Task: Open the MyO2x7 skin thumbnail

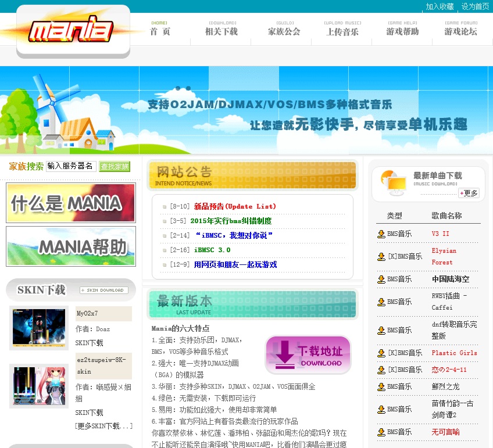Action: click(x=39, y=327)
